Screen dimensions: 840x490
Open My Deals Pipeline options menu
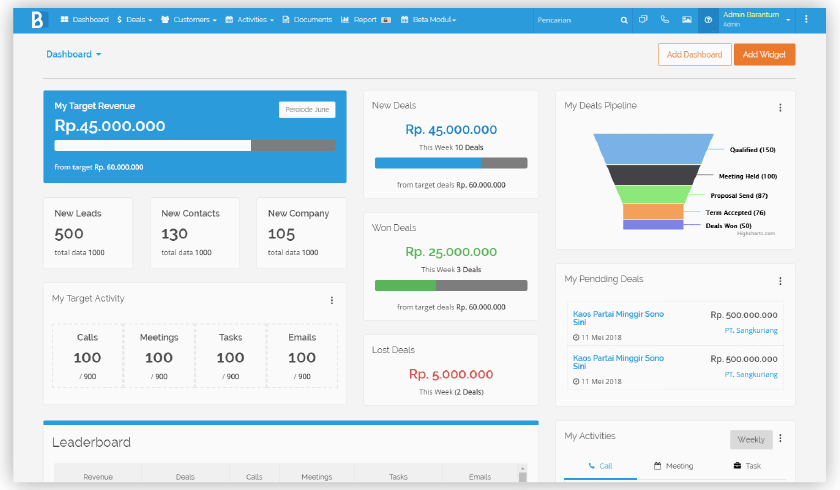[780, 107]
